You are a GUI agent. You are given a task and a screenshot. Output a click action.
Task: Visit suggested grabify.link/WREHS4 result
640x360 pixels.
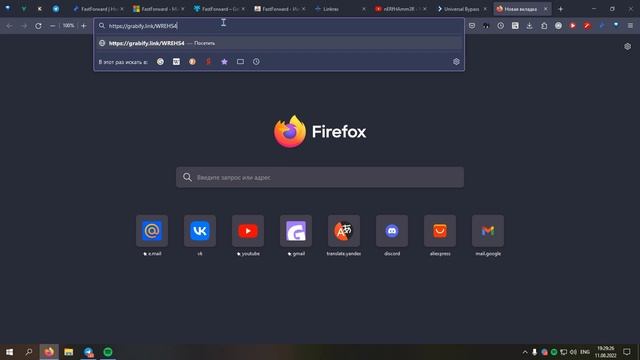279,43
